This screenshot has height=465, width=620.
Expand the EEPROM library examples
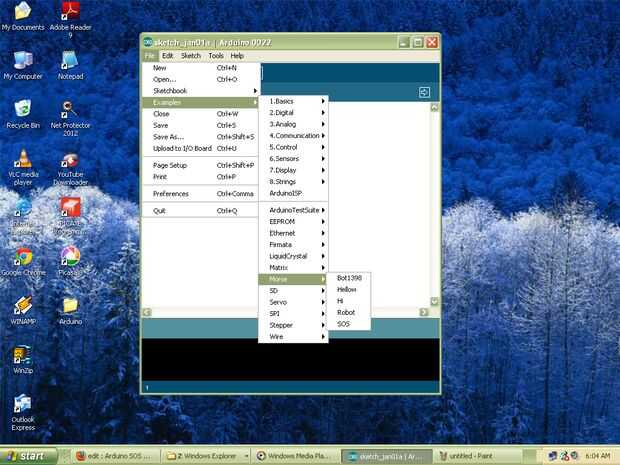pos(293,221)
